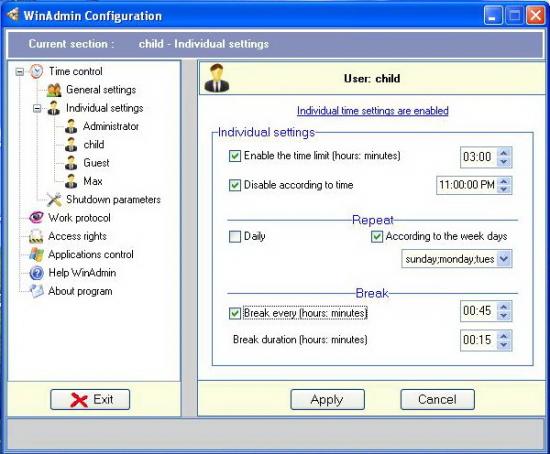Close the WinAdmin Configuration window
This screenshot has width=550, height=454.
tap(536, 15)
